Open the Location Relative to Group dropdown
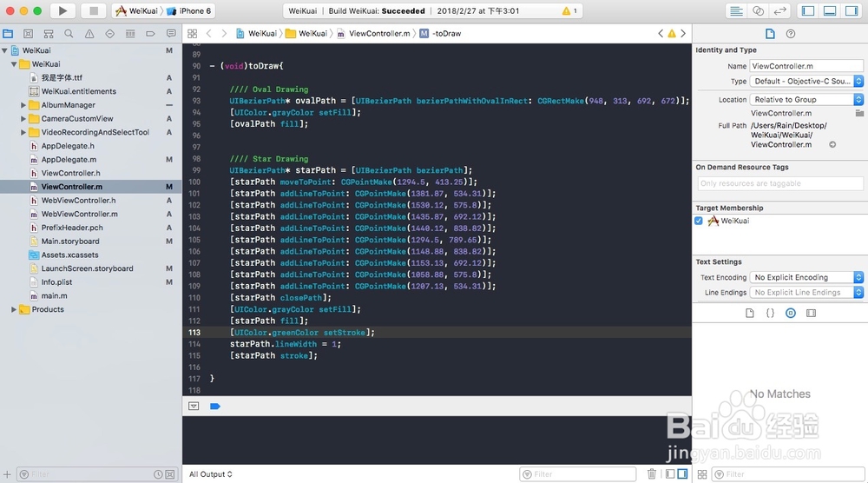This screenshot has width=868, height=483. click(x=806, y=100)
